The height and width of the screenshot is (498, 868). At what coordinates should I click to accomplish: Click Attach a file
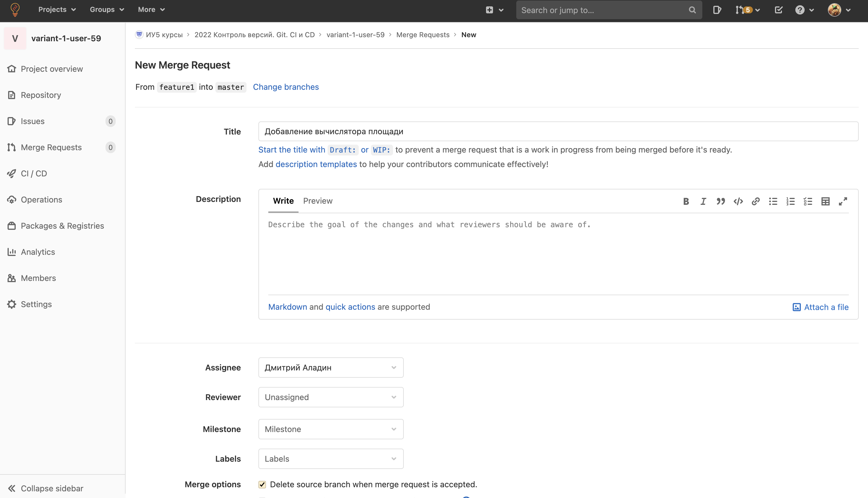click(820, 307)
